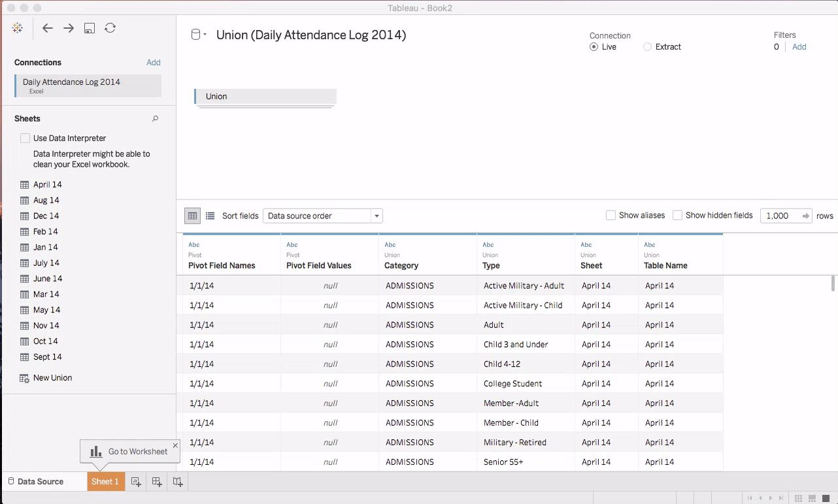Refresh the data source
The width and height of the screenshot is (838, 504).
click(x=110, y=28)
